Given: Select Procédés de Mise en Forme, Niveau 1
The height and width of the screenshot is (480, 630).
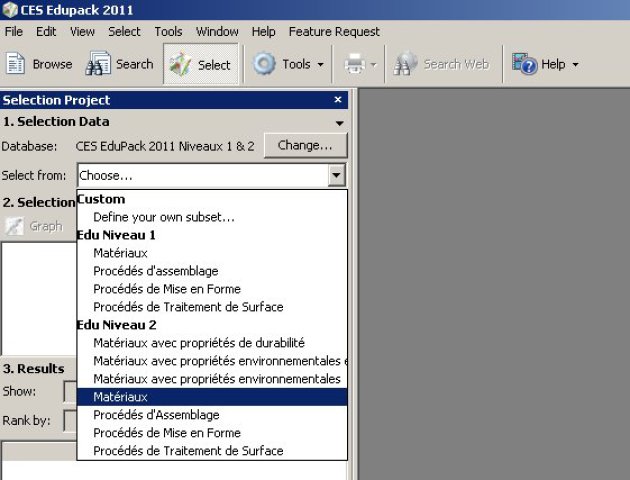Looking at the screenshot, I should click(212, 289).
